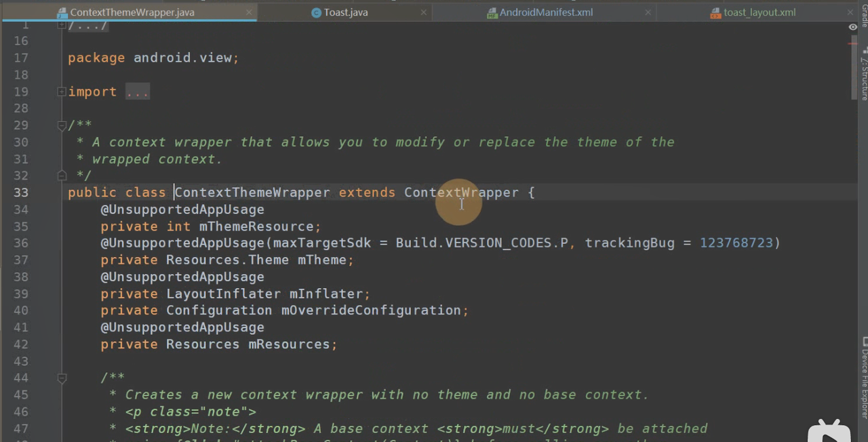Click the Device File Explorer panel icon
This screenshot has height=442, width=868.
click(865, 342)
